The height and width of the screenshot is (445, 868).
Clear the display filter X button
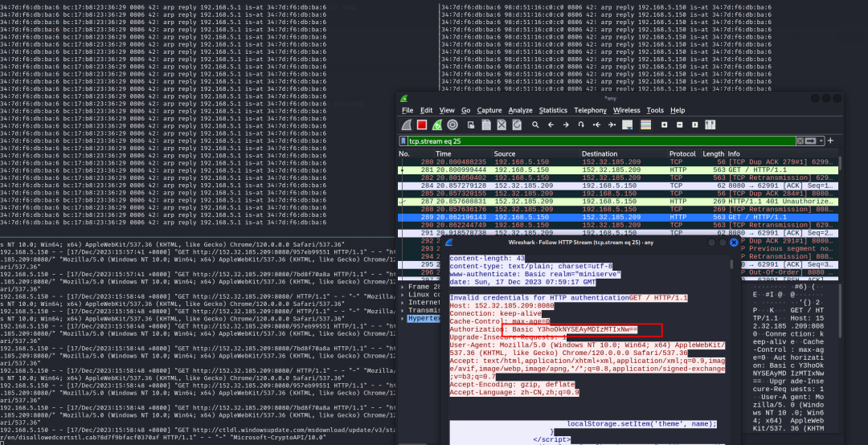coord(800,141)
